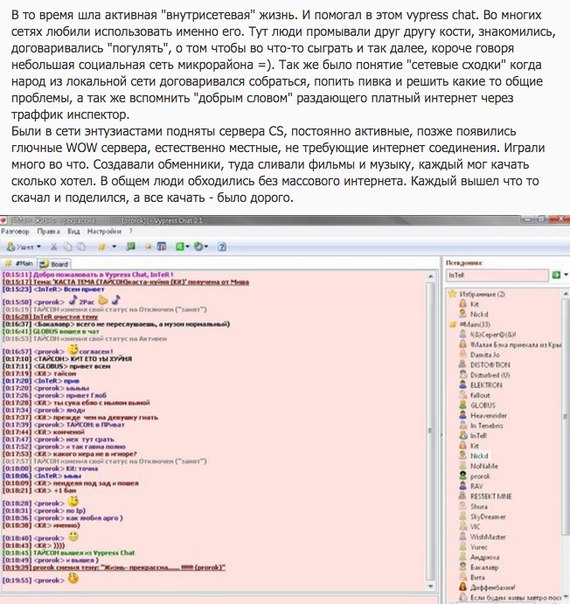Click the Disturbed (U) avatar icon
The image size is (570, 604).
463,374
